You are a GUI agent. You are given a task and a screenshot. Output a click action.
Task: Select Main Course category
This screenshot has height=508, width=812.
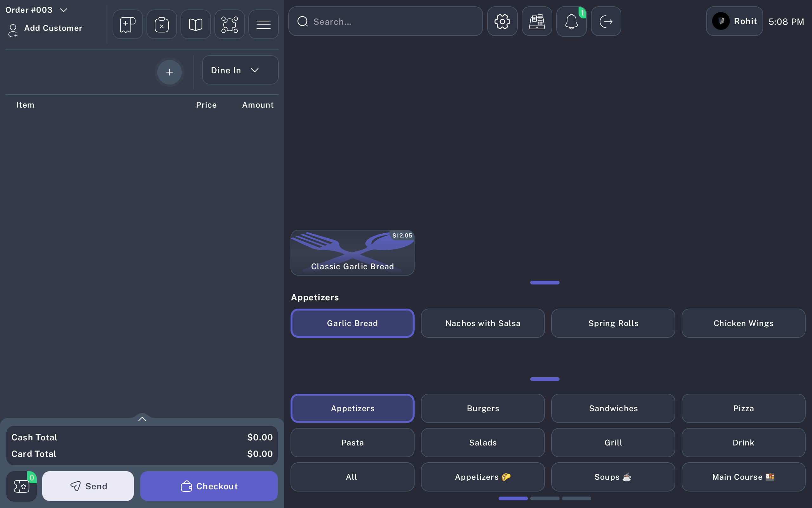point(743,477)
